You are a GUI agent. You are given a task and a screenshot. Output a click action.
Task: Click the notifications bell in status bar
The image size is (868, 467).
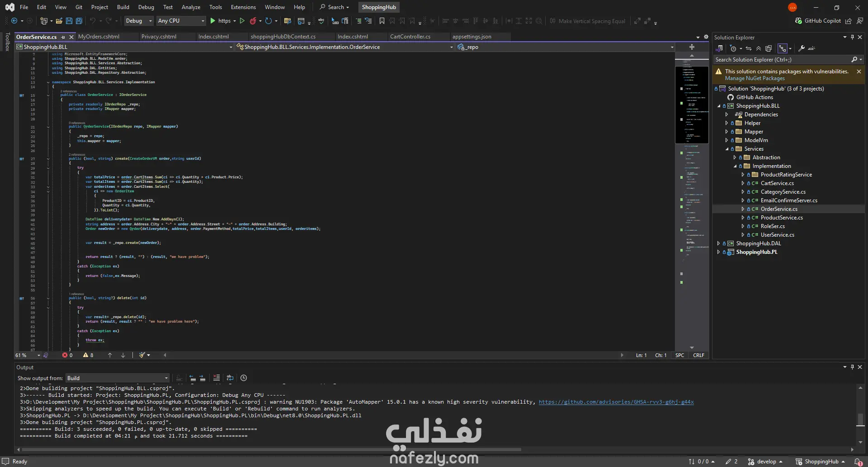[x=858, y=462]
